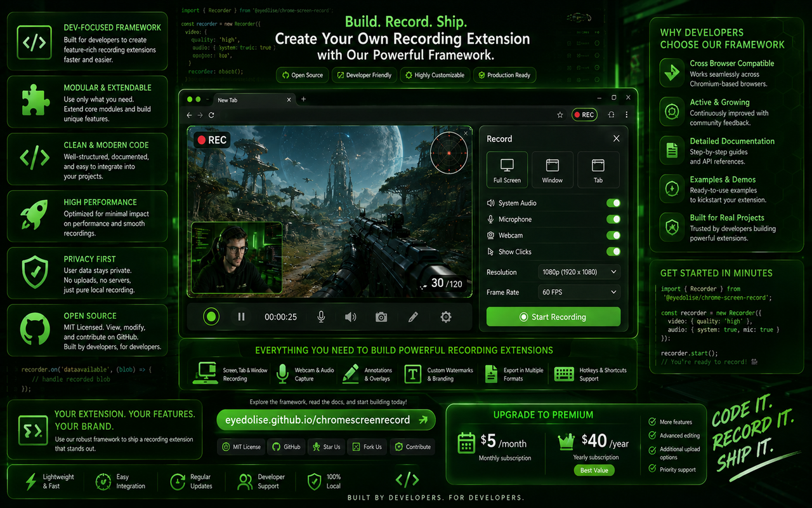Click the Contribute button
This screenshot has height=508, width=812.
[412, 447]
